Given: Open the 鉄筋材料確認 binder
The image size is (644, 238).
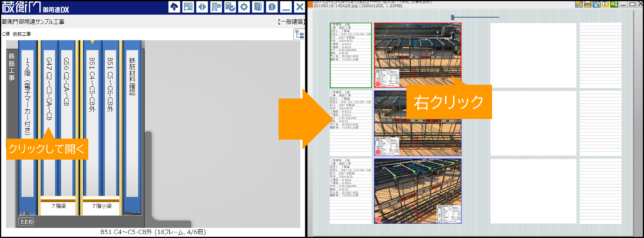Looking at the screenshot, I should (x=132, y=123).
